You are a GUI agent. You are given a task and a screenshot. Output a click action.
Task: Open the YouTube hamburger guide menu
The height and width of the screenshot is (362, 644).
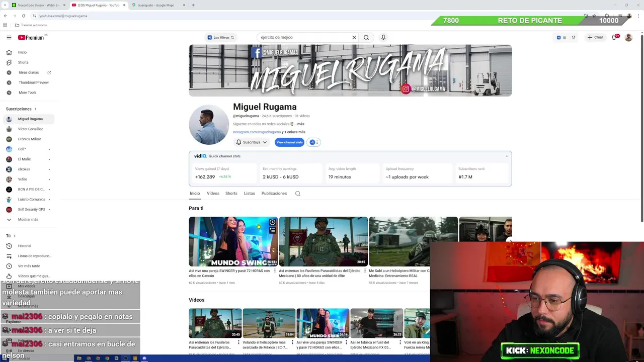coord(9,37)
